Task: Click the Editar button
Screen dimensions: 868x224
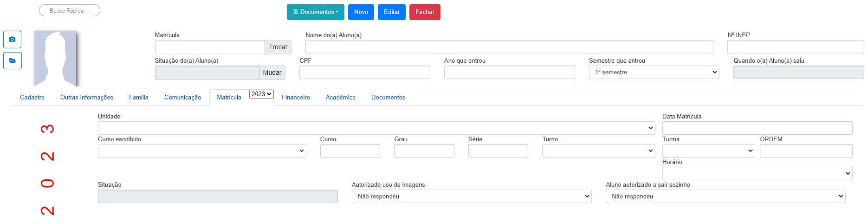Action: point(392,12)
